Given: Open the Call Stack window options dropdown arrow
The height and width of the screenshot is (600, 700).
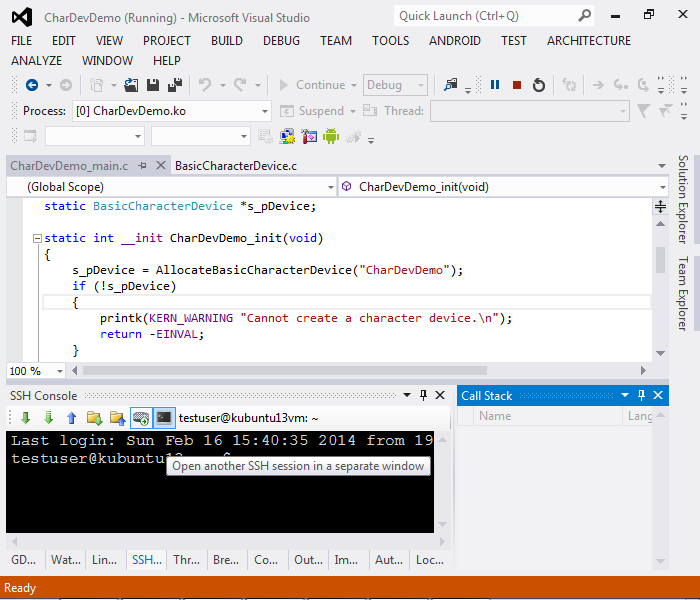Looking at the screenshot, I should tap(625, 395).
